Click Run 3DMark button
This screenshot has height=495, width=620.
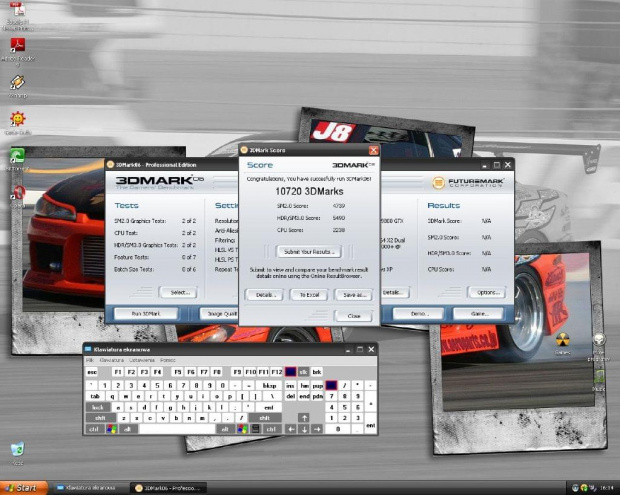click(x=146, y=313)
